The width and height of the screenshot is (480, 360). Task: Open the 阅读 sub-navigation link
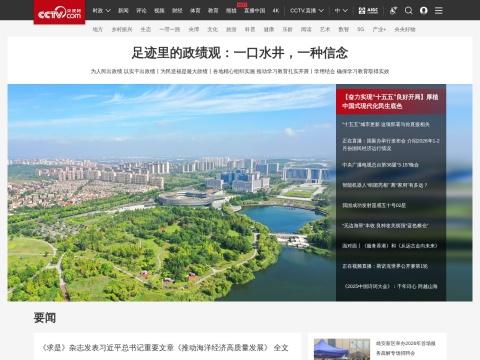[x=306, y=29]
